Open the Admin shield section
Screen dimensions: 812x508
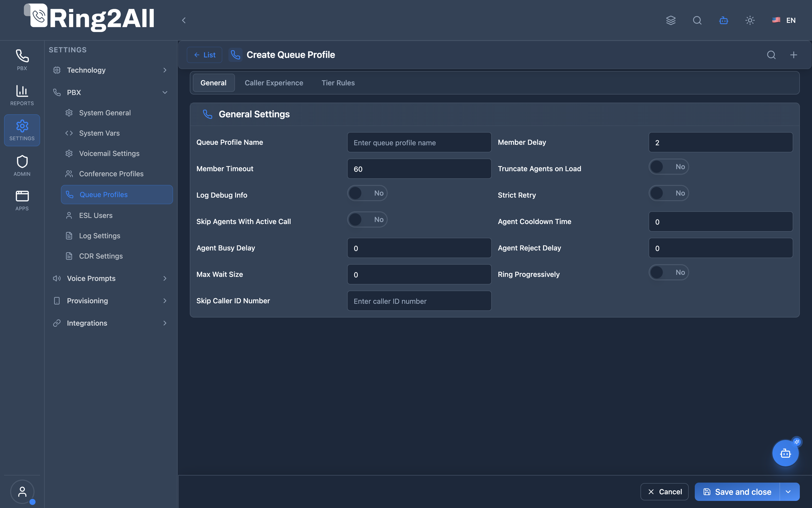click(x=22, y=166)
